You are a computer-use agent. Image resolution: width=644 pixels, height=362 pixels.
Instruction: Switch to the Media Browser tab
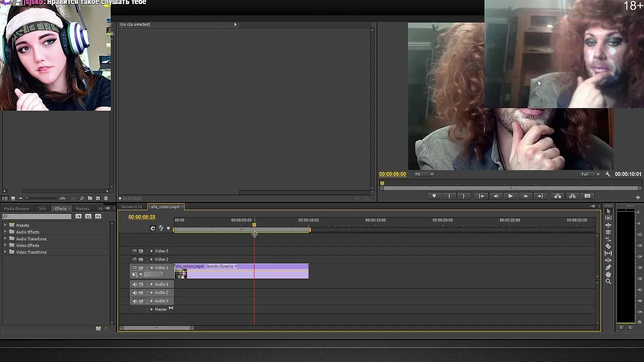[17, 209]
